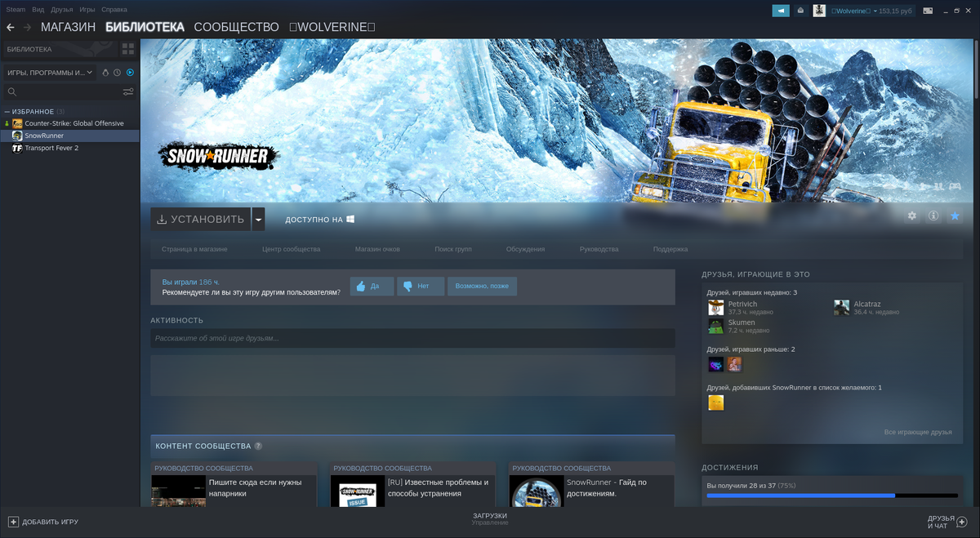Open the Steam menu
980x538 pixels.
pyautogui.click(x=16, y=9)
